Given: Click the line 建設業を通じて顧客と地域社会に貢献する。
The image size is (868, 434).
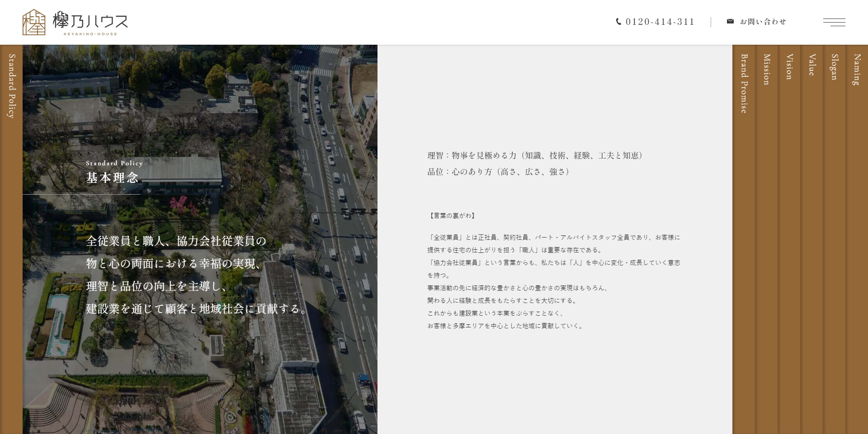Looking at the screenshot, I should point(197,309).
